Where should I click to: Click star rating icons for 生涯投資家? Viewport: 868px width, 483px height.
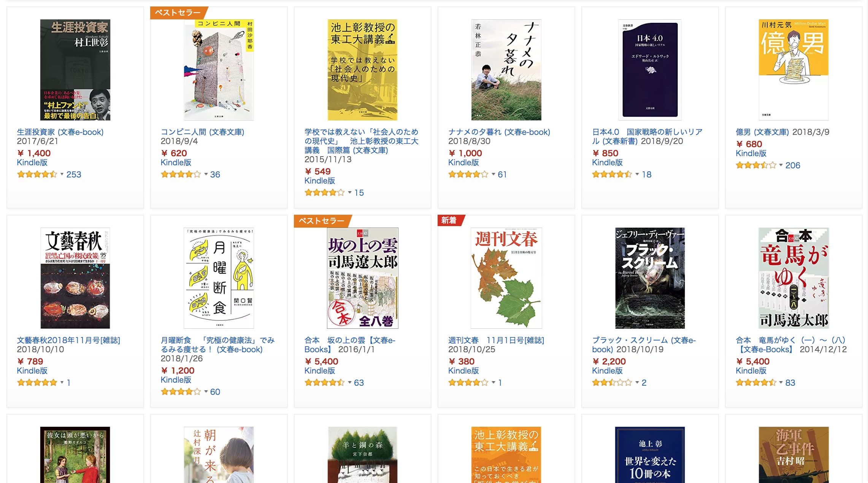(37, 174)
